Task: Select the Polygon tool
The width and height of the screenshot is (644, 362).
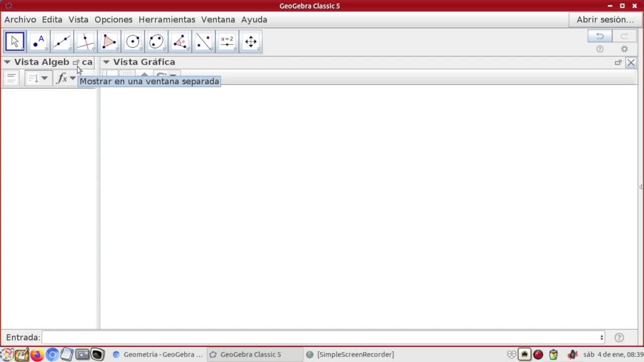Action: click(x=109, y=42)
